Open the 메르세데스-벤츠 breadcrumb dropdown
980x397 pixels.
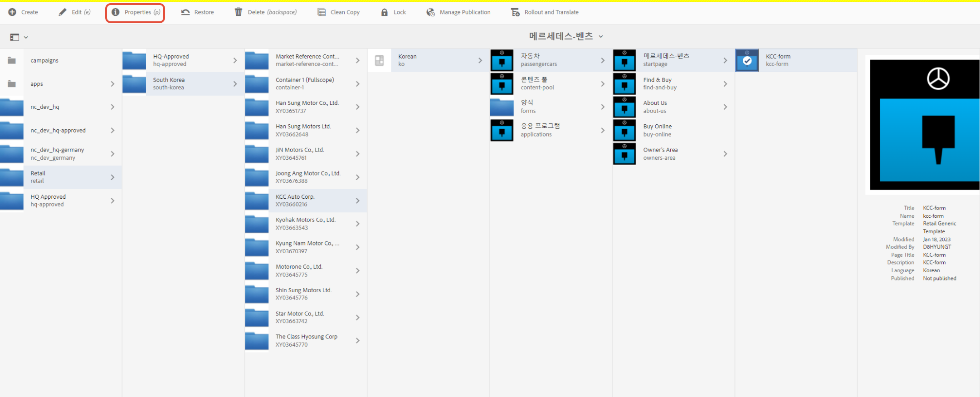pos(600,37)
